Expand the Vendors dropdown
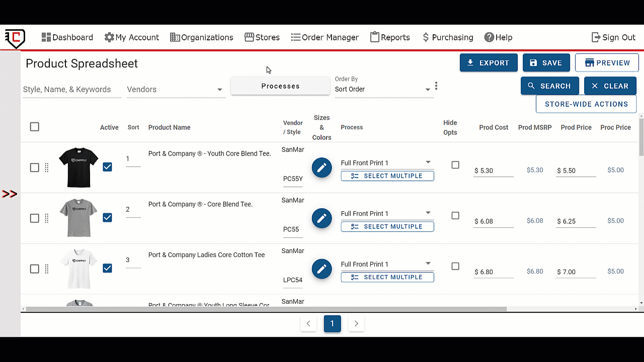Viewport: 644px width, 362px height. [175, 89]
